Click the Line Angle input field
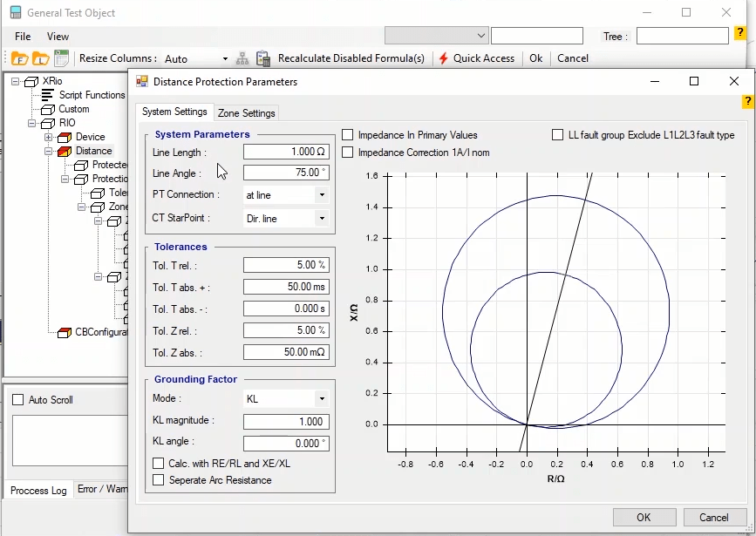 coord(286,173)
